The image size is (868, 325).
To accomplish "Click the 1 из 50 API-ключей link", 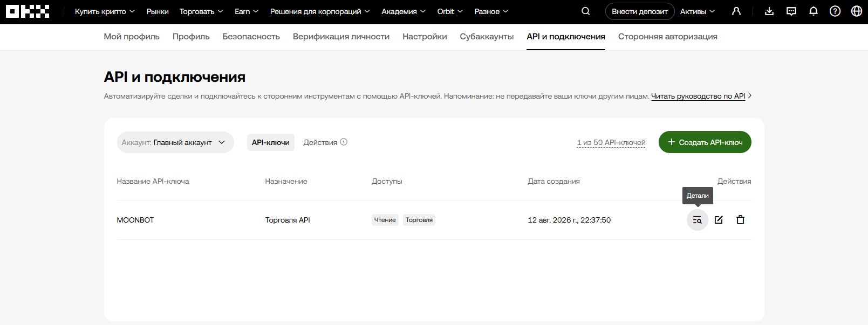I will 611,143.
